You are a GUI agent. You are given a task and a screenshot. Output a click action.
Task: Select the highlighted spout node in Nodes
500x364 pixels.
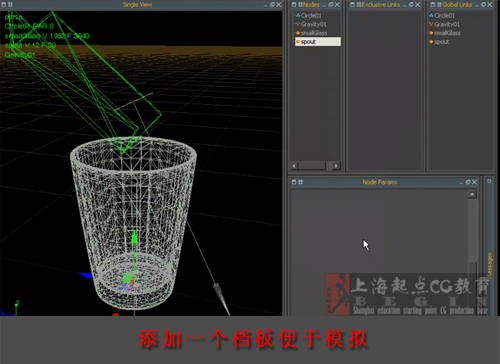318,42
